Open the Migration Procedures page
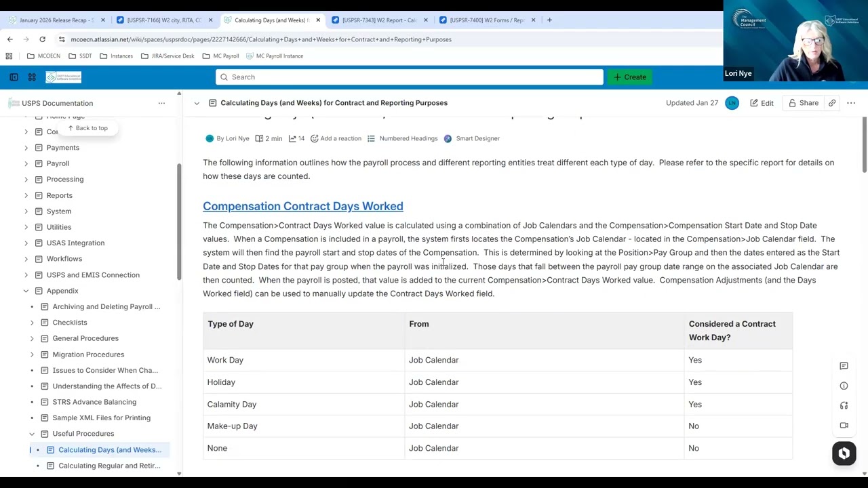 (x=88, y=354)
